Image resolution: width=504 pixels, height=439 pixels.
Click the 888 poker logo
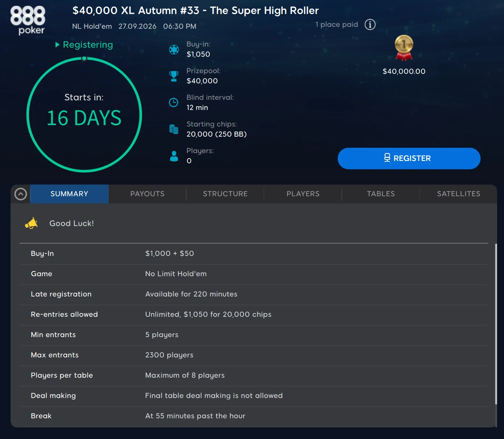click(x=28, y=20)
